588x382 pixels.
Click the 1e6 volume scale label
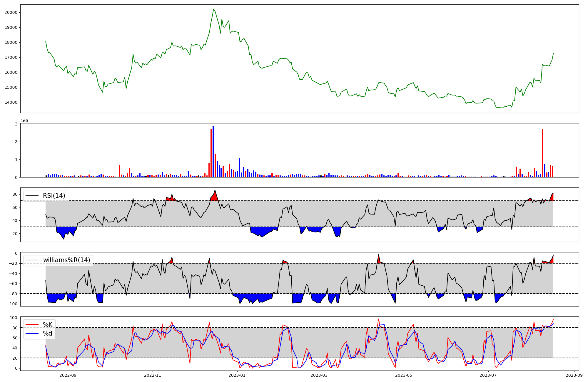point(24,121)
